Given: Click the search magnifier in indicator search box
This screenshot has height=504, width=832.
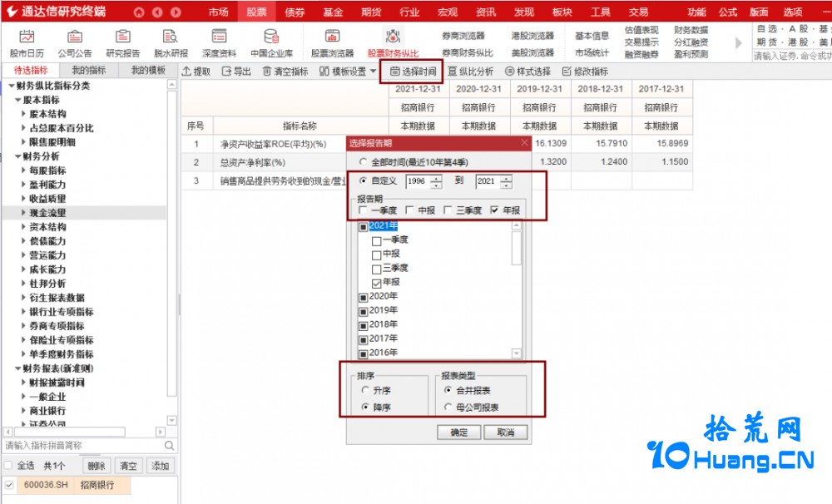Looking at the screenshot, I should pyautogui.click(x=169, y=446).
